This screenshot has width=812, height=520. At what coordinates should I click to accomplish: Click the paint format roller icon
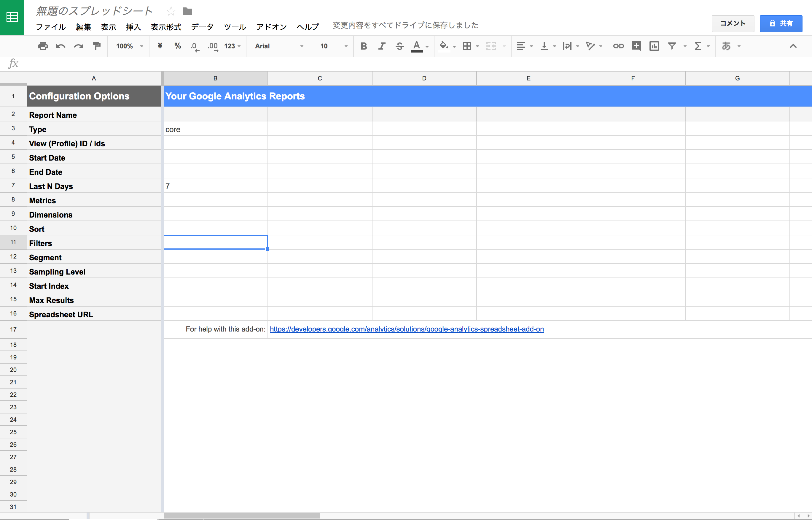click(x=97, y=46)
